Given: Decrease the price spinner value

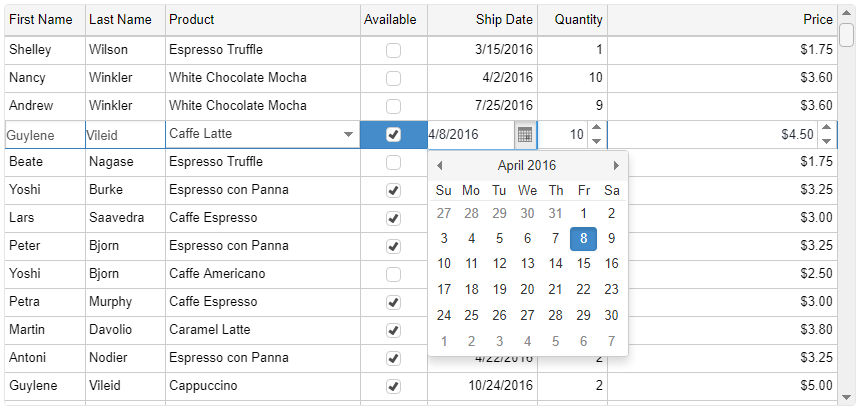Looking at the screenshot, I should click(826, 141).
